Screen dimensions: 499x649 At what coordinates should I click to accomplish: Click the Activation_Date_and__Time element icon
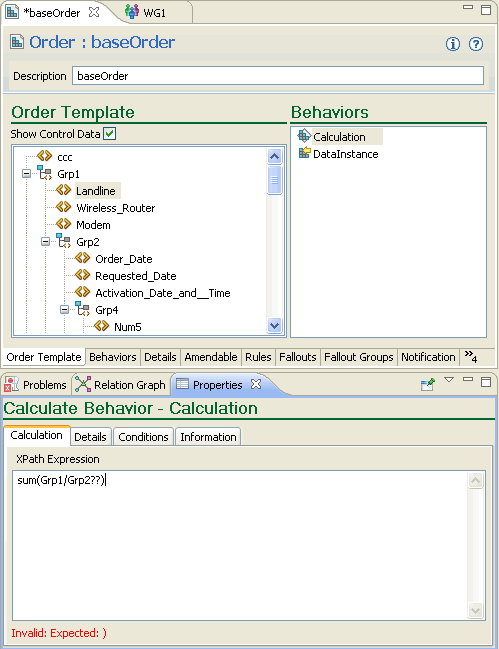point(82,292)
